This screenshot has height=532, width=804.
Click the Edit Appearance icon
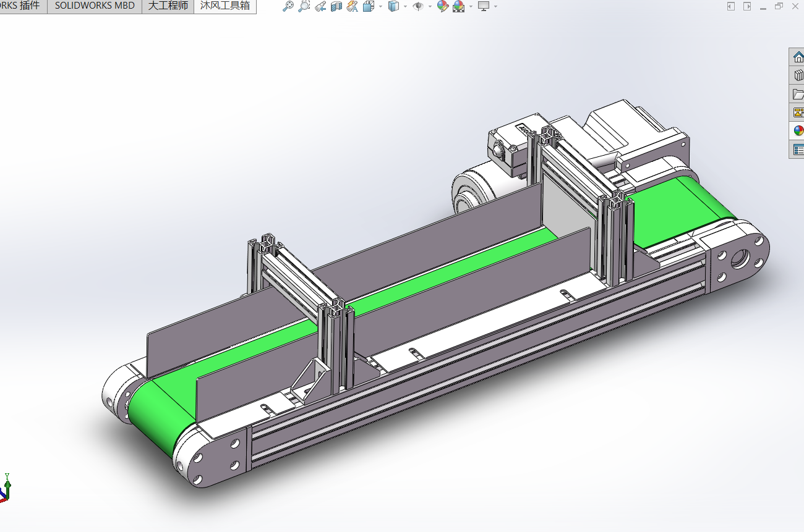(x=442, y=6)
